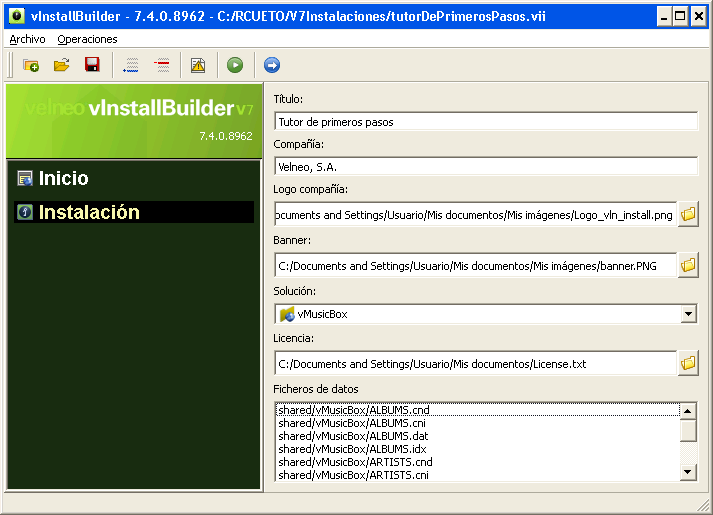Edit the Título input field
This screenshot has width=713, height=515.
coord(486,122)
